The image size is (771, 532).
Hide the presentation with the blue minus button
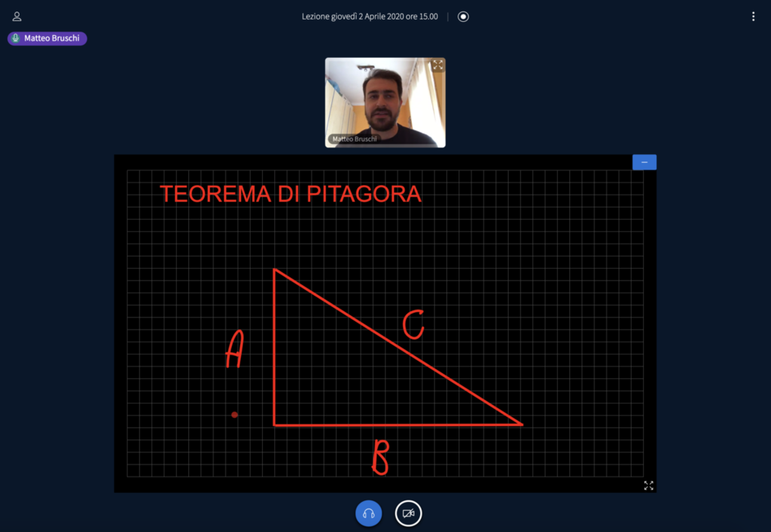pyautogui.click(x=644, y=162)
